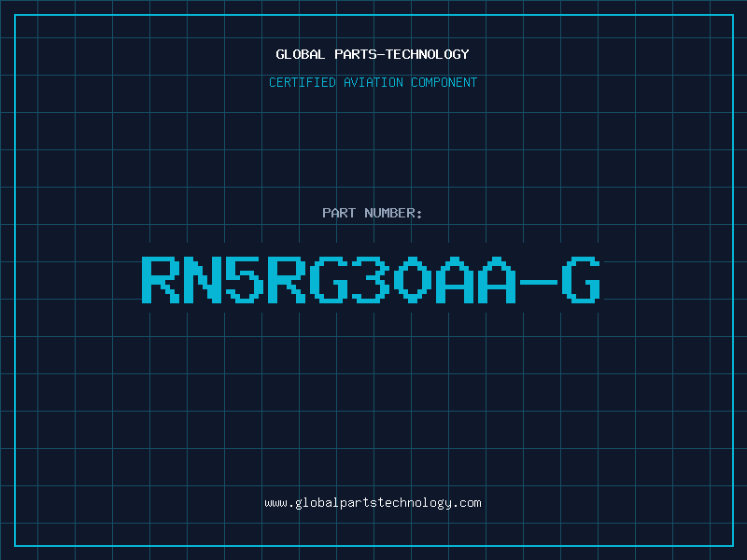Click the digit 0 in the part number
The image size is (747, 560).
(413, 279)
